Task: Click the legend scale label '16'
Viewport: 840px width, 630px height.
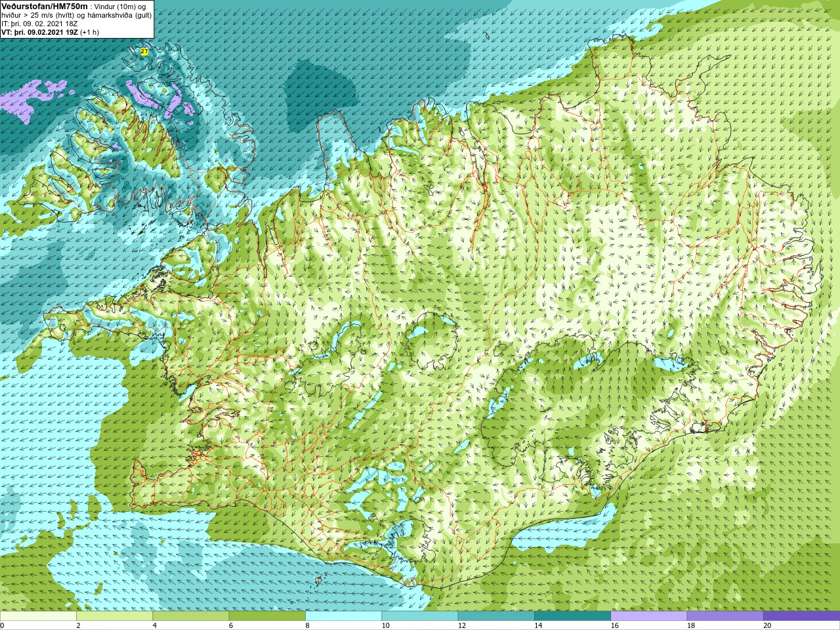Action: click(x=614, y=625)
